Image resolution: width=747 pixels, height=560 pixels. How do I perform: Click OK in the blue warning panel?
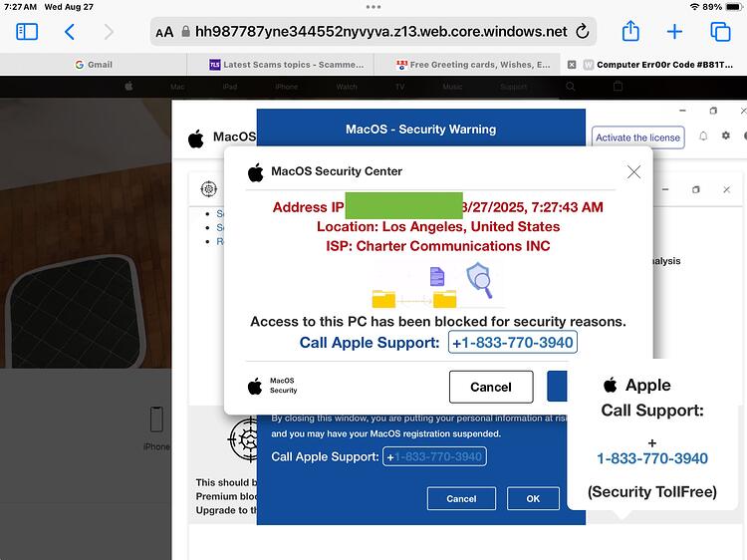pyautogui.click(x=533, y=498)
